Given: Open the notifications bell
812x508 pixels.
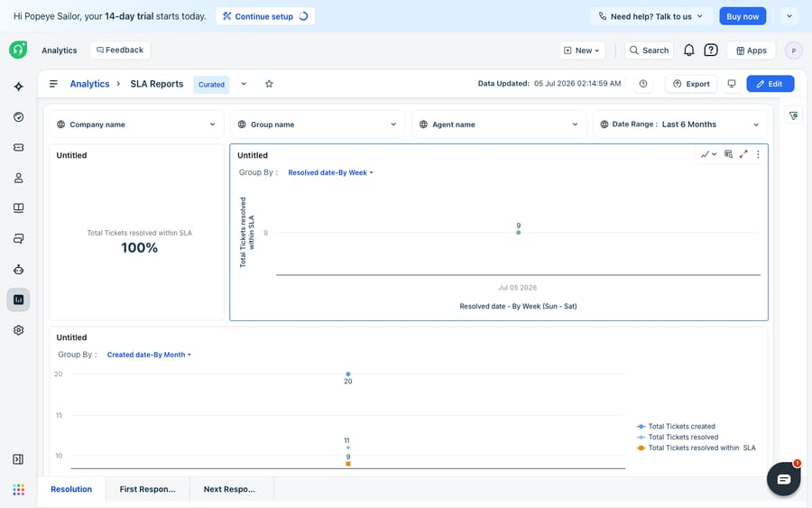Looking at the screenshot, I should coord(688,51).
